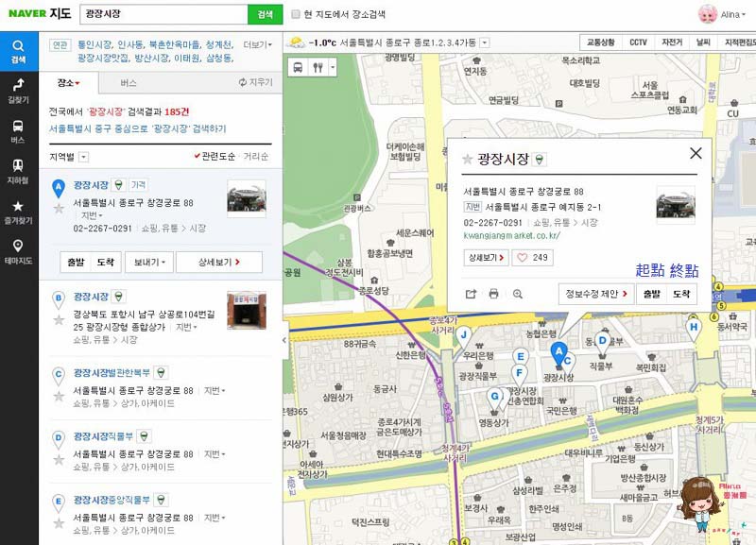Open result B's thumbnail photo
The width and height of the screenshot is (756, 545).
247,311
